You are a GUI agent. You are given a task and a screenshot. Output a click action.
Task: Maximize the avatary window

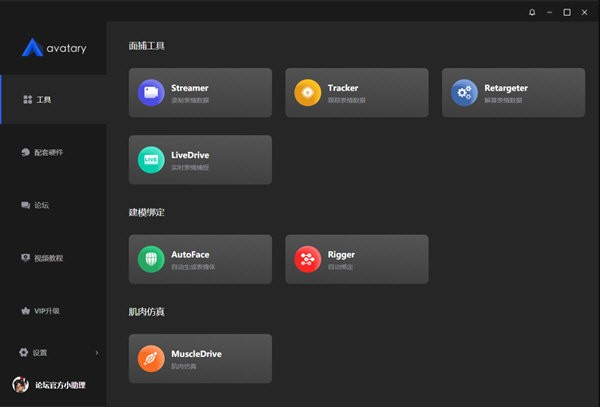567,12
